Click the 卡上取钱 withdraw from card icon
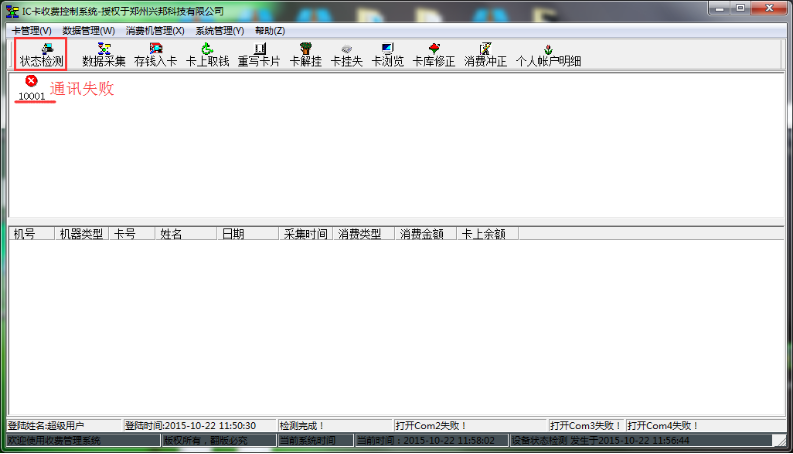This screenshot has height=454, width=793. [207, 54]
